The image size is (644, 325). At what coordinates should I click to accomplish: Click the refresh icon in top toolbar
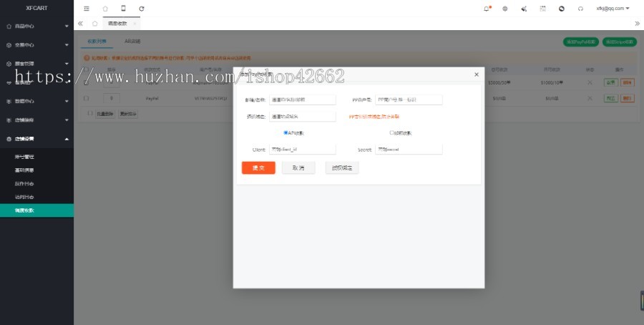[141, 8]
